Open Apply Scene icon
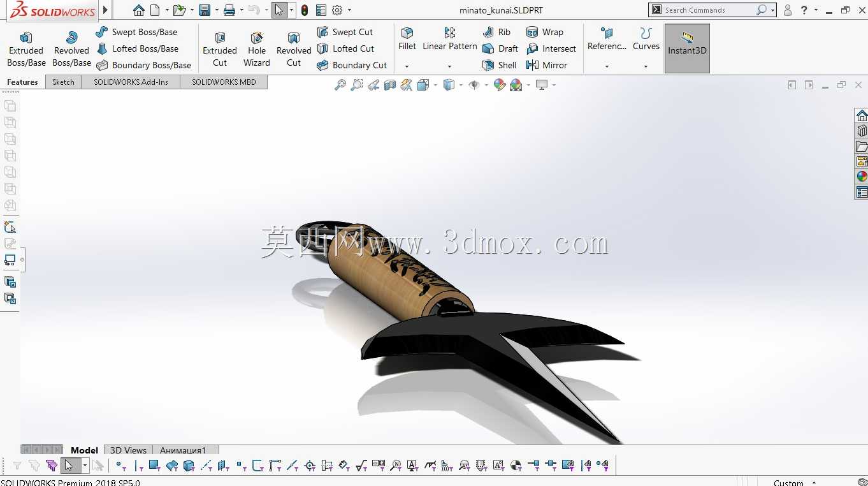 (516, 85)
